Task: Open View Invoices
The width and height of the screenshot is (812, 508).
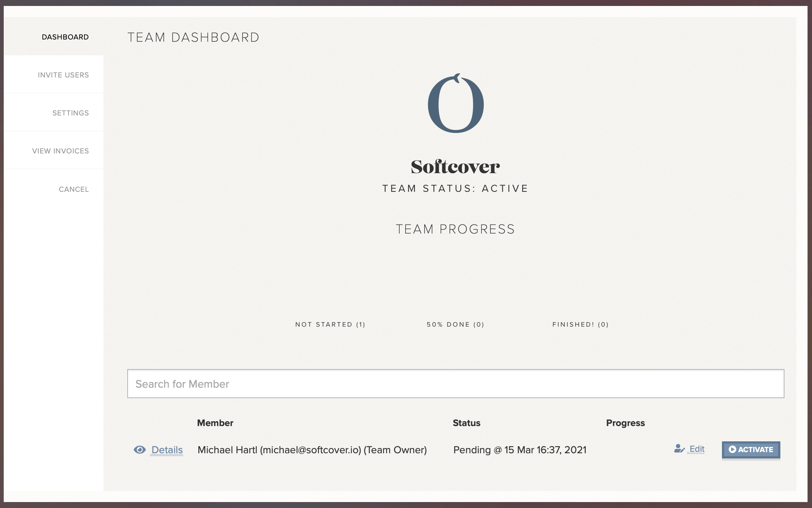Action: click(60, 151)
